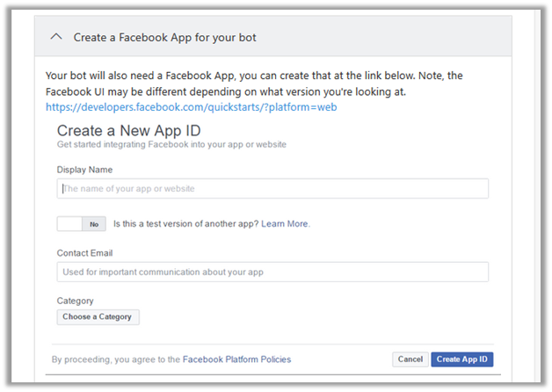Click the 'Is this a test version' question text

[x=185, y=224]
